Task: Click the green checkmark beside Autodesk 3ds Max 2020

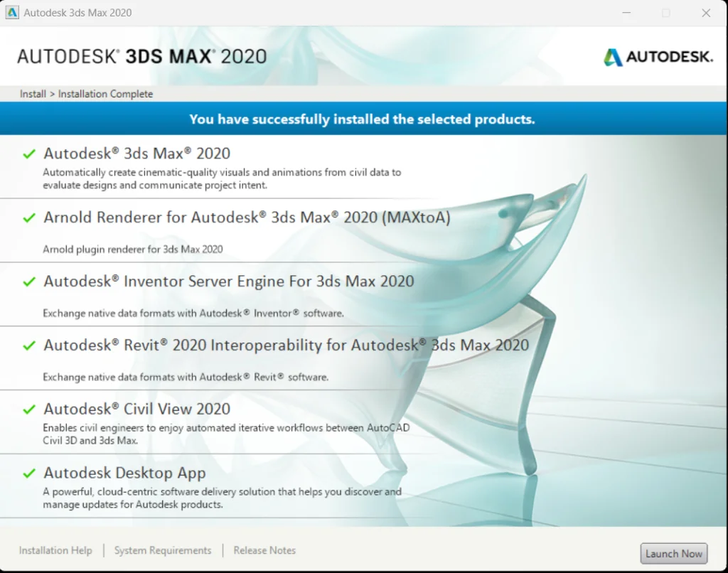Action: [x=29, y=154]
